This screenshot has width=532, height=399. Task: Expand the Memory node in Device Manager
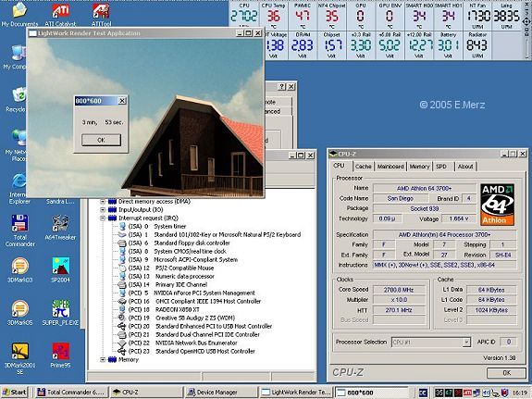(103, 359)
